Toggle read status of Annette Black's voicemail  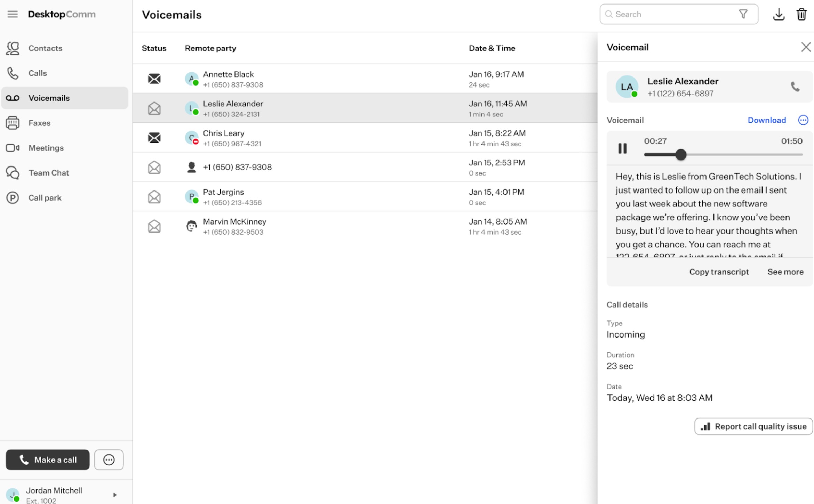[x=154, y=79]
